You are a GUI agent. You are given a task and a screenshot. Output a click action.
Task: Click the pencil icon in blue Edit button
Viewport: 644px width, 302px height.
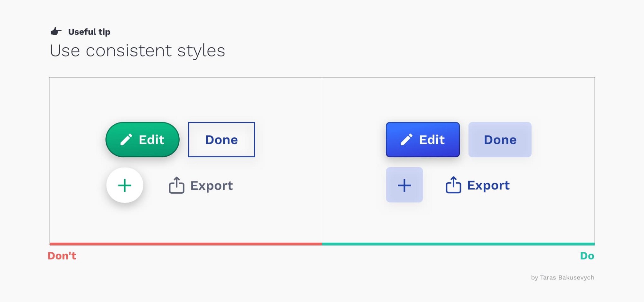click(406, 140)
